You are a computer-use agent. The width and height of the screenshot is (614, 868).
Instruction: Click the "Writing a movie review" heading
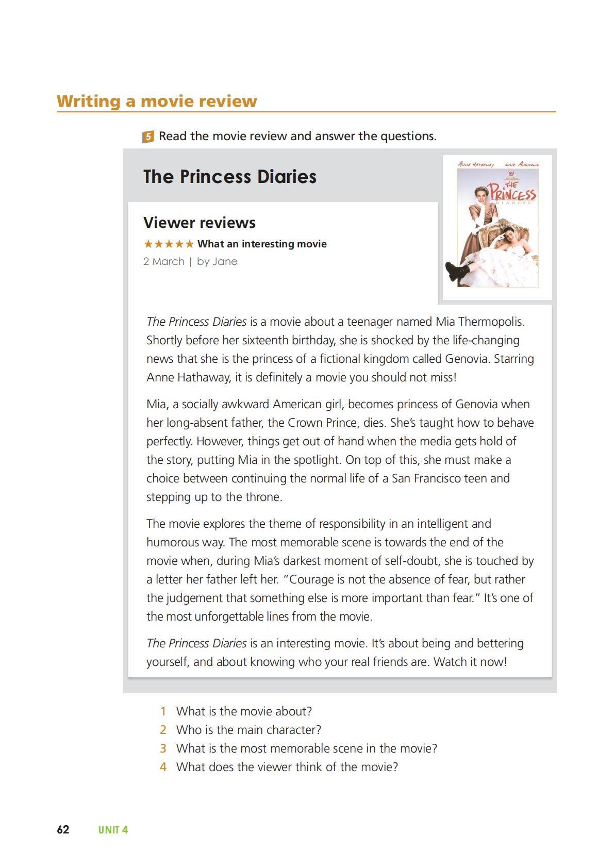157,101
